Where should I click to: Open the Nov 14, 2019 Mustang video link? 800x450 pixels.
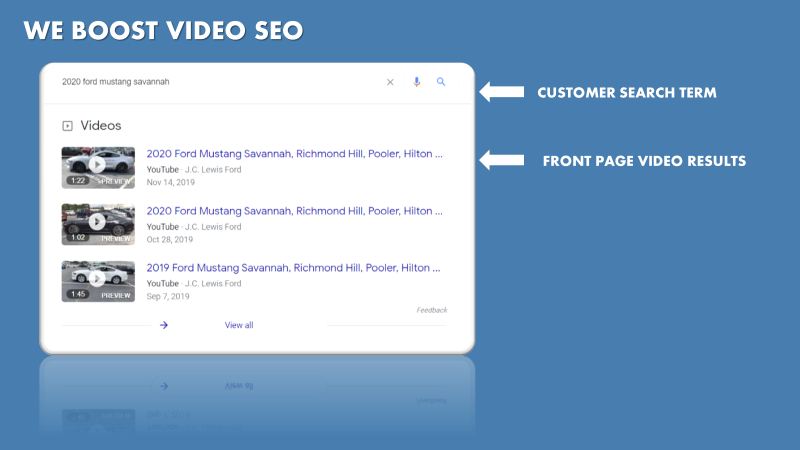coord(294,154)
